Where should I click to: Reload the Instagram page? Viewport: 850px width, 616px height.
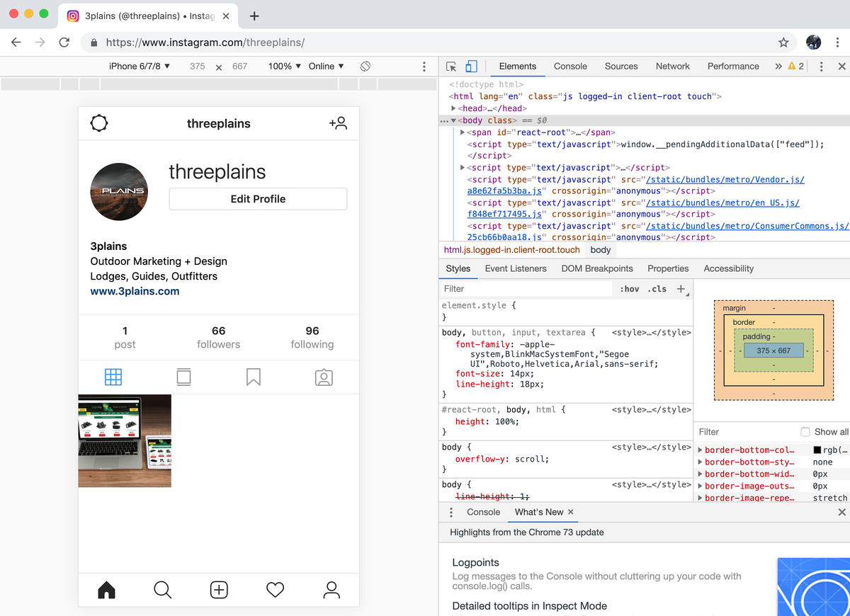click(x=64, y=42)
